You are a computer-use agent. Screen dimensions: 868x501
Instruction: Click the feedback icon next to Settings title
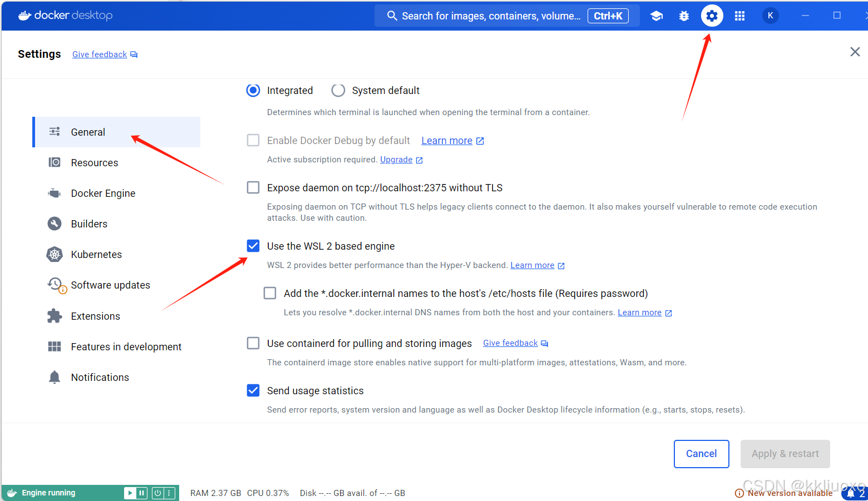[134, 54]
